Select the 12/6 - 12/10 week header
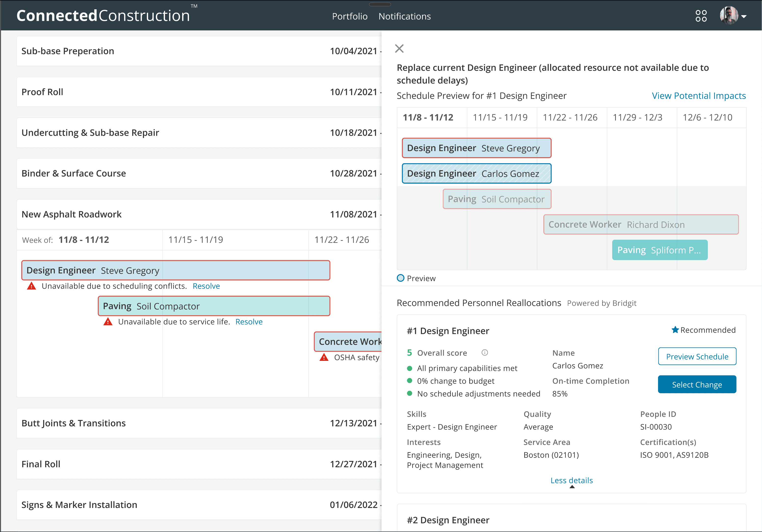This screenshot has height=532, width=762. click(x=711, y=117)
